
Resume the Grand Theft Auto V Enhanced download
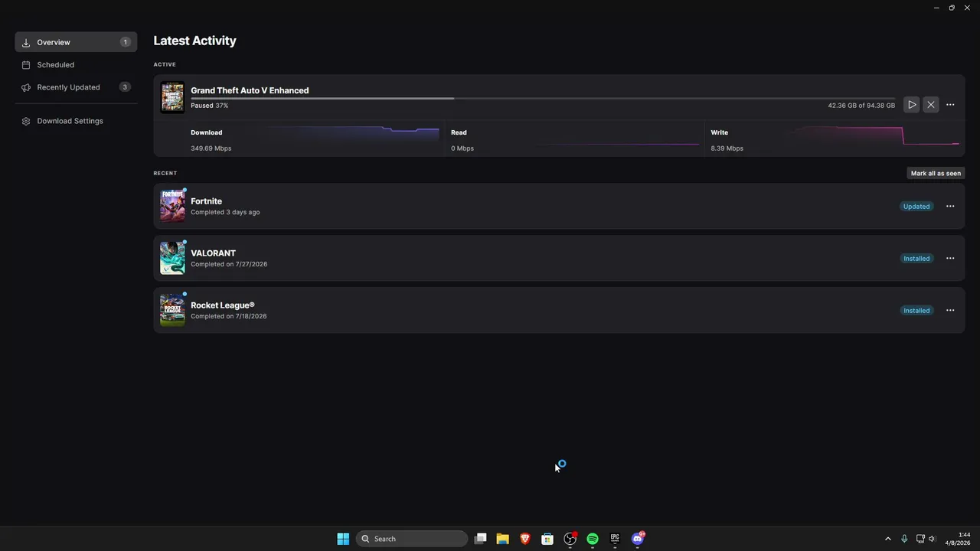(x=912, y=105)
